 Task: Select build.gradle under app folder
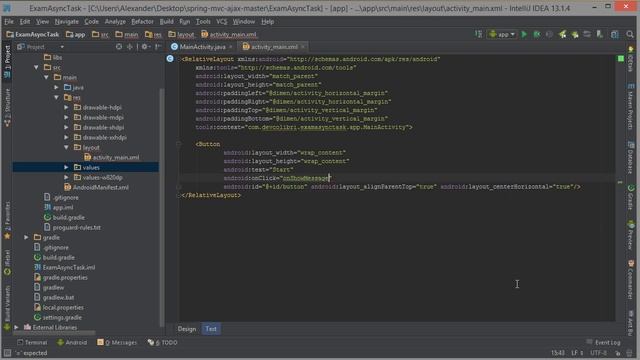pyautogui.click(x=64, y=218)
